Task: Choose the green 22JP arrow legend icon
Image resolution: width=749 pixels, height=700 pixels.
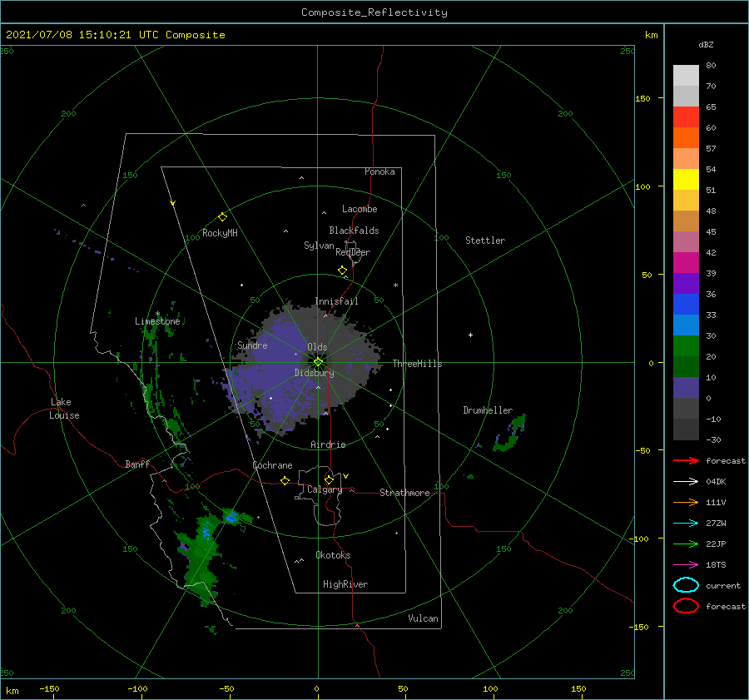Action: click(x=686, y=544)
